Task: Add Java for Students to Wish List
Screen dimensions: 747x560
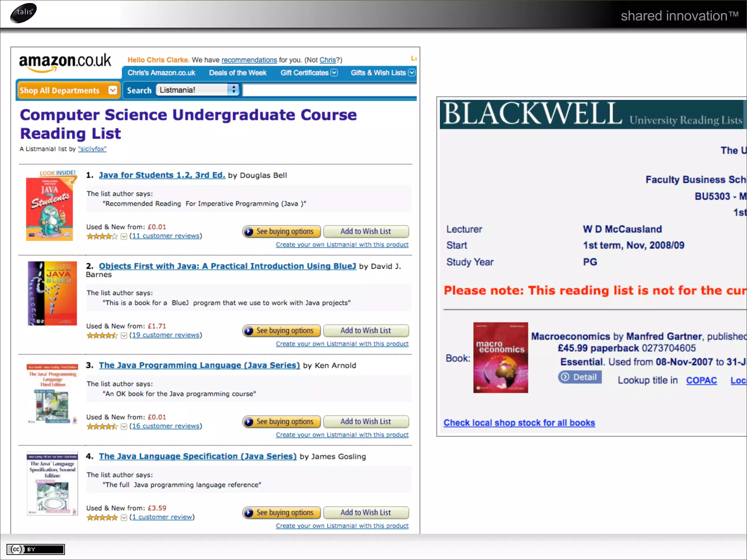Action: [366, 232]
